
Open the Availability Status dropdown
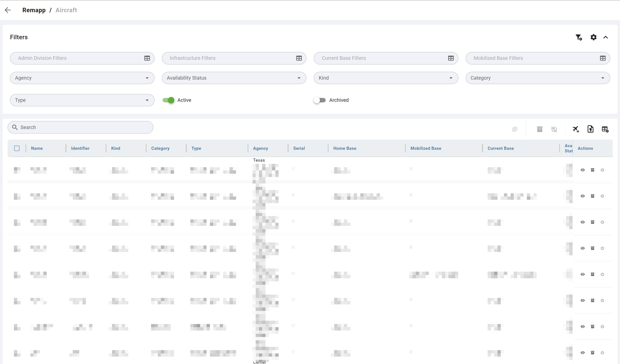click(234, 78)
